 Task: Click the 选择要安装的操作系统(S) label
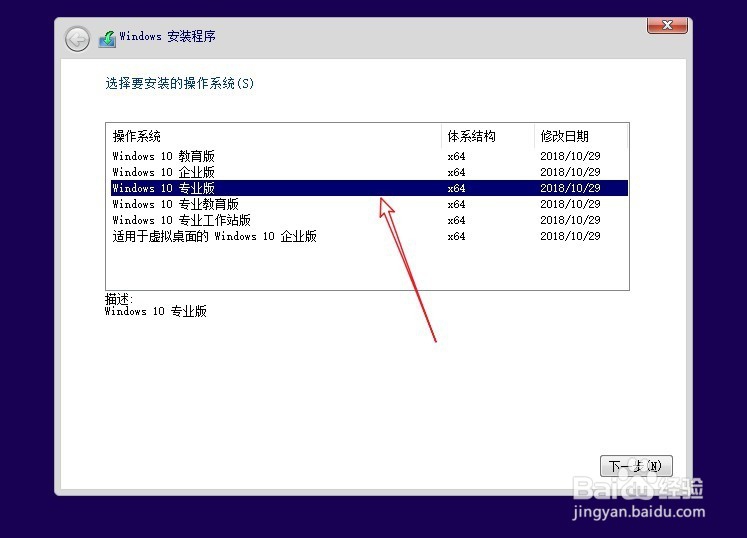click(180, 83)
